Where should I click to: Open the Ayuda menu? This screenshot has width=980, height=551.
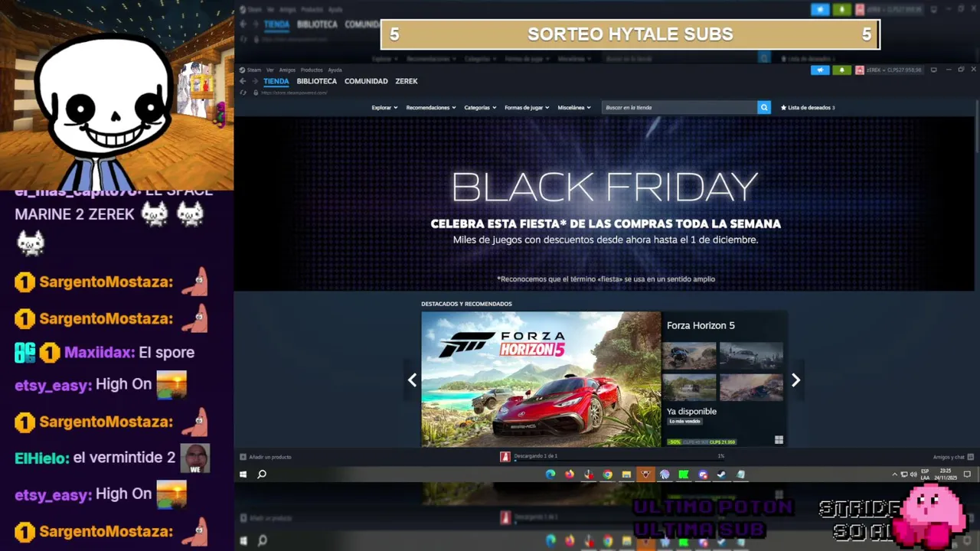click(x=335, y=70)
